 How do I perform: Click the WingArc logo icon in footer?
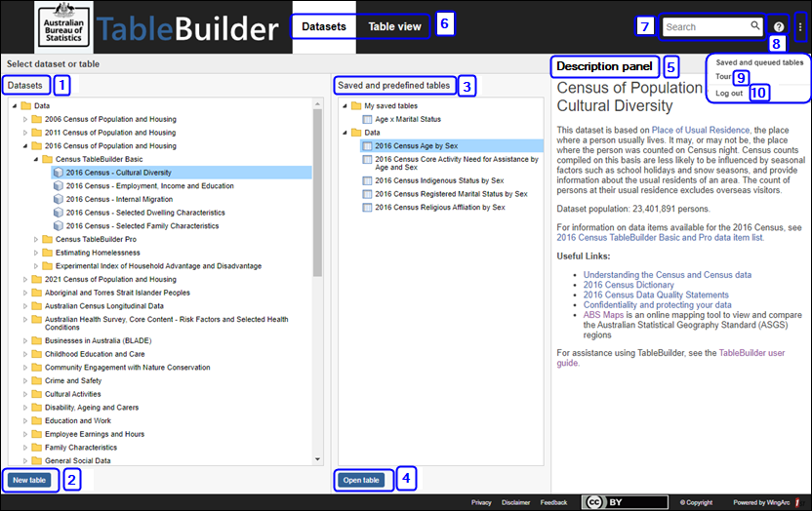point(797,502)
